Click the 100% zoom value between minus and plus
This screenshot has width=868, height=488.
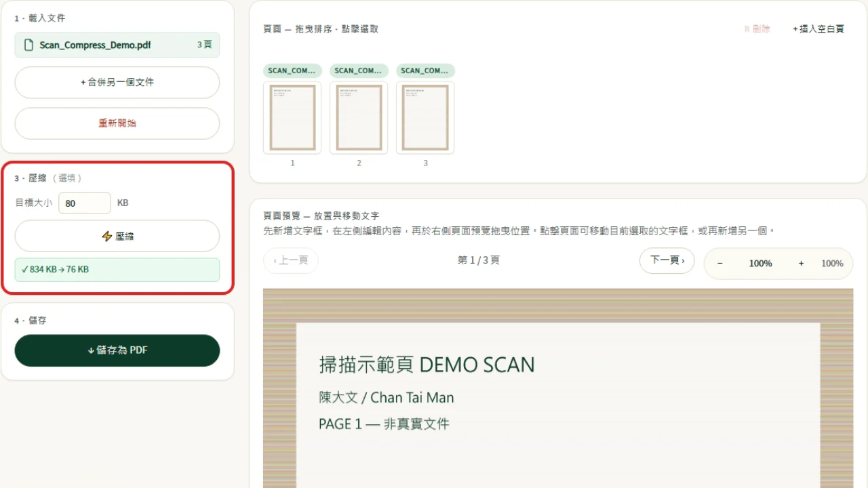pos(760,264)
